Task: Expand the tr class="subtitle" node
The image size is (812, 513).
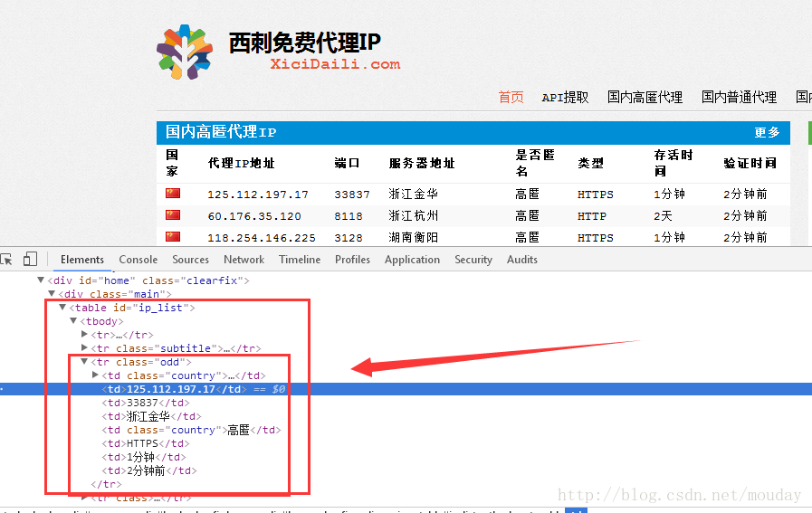Action: click(84, 347)
